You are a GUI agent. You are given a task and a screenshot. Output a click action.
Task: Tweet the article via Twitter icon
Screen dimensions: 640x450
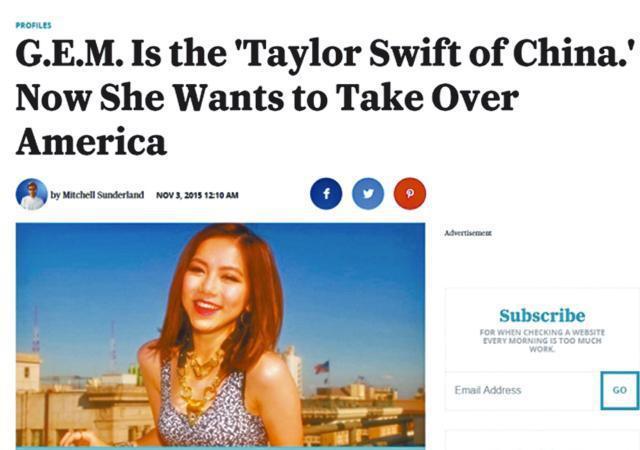[x=368, y=194]
